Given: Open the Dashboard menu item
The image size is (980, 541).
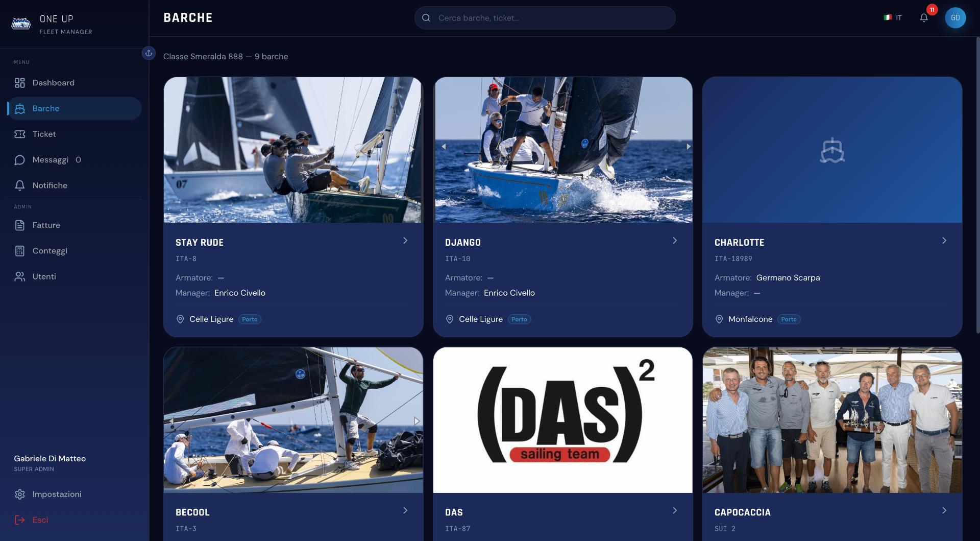Looking at the screenshot, I should tap(75, 83).
